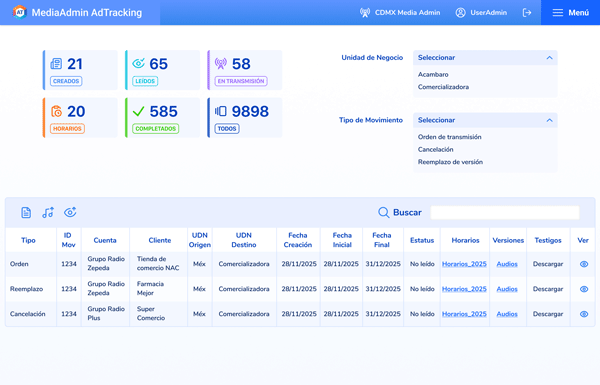Filter by the HORARIOS badge
This screenshot has width=600, height=385.
pos(67,129)
